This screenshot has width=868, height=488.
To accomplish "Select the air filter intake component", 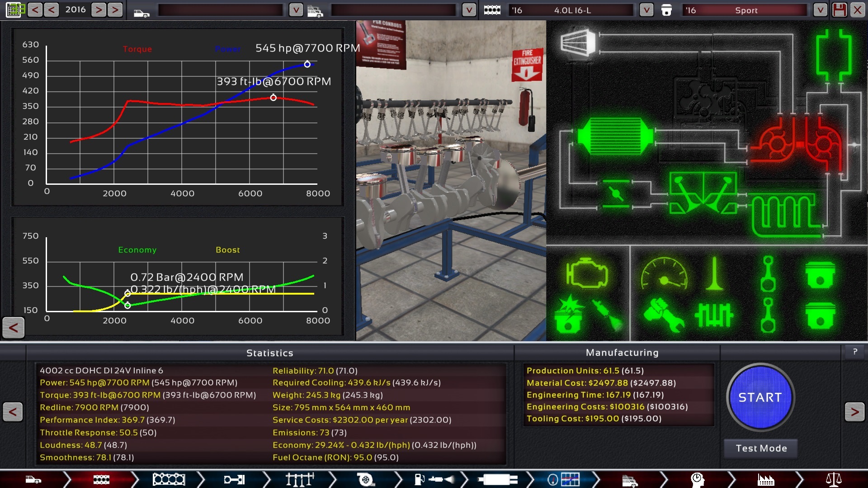I will click(578, 43).
